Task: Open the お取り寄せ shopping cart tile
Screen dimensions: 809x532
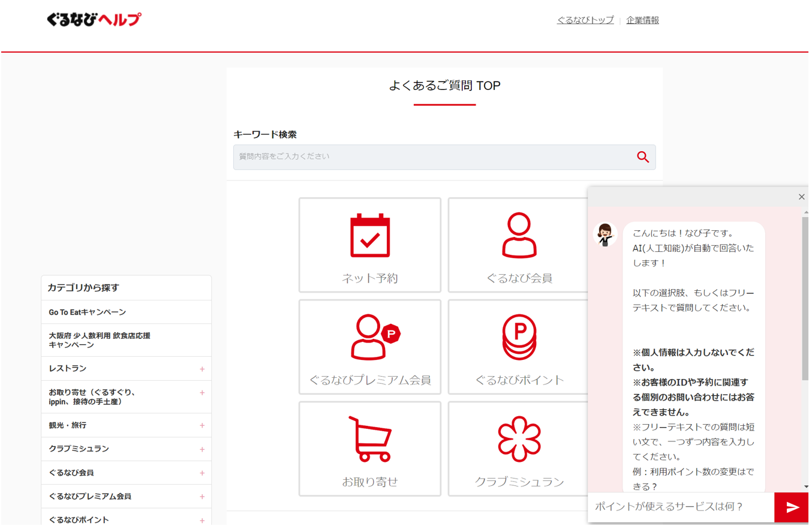Action: pos(370,449)
